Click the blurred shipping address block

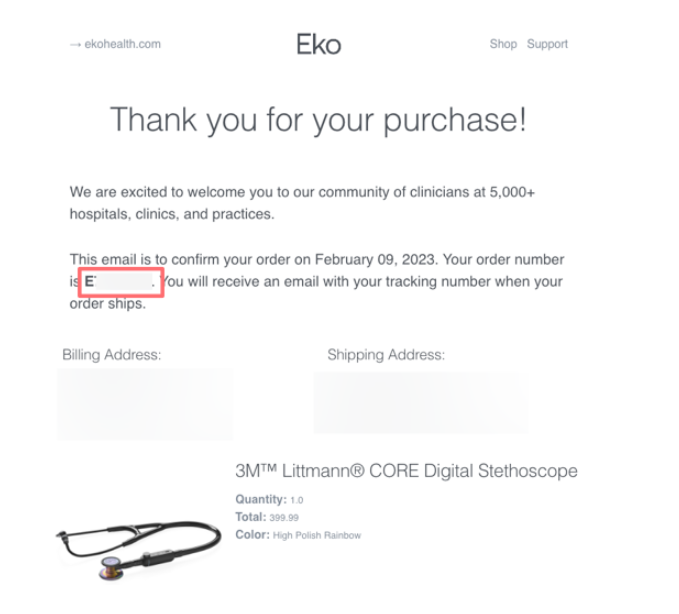click(420, 403)
